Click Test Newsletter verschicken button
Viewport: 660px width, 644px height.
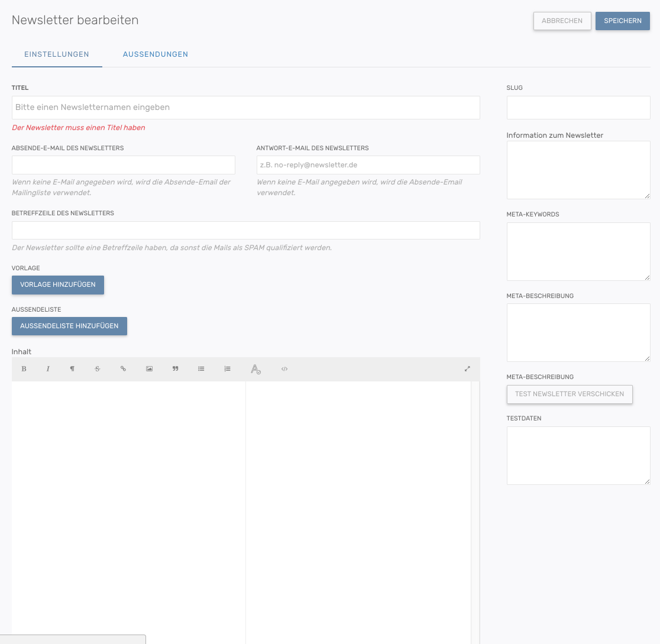(x=570, y=394)
